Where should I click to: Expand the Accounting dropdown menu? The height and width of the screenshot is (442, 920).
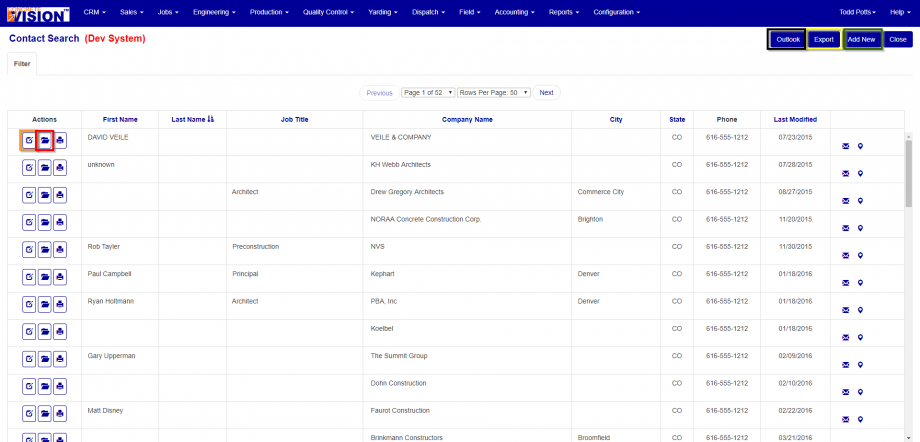tap(514, 12)
